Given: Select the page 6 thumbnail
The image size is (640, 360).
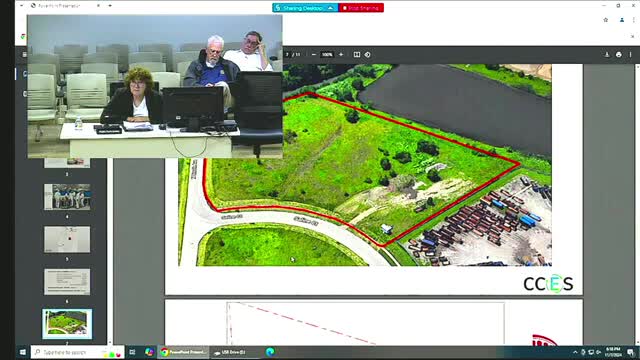Looking at the screenshot, I should 67,282.
